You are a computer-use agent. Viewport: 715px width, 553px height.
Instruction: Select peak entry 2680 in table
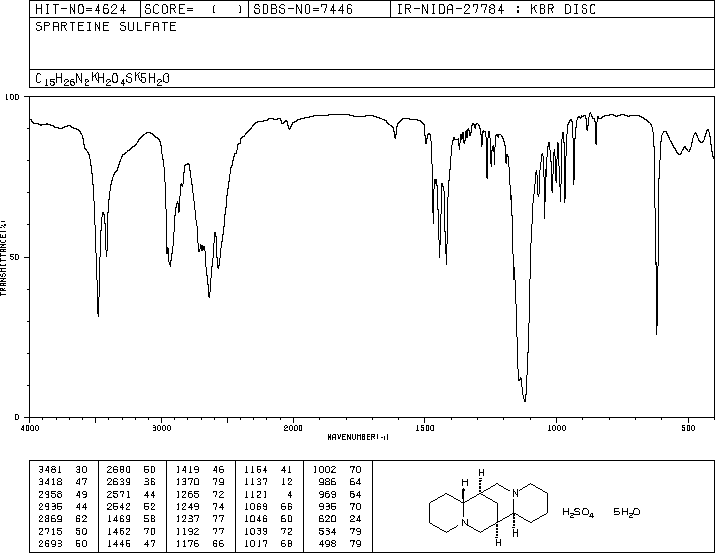pyautogui.click(x=131, y=470)
